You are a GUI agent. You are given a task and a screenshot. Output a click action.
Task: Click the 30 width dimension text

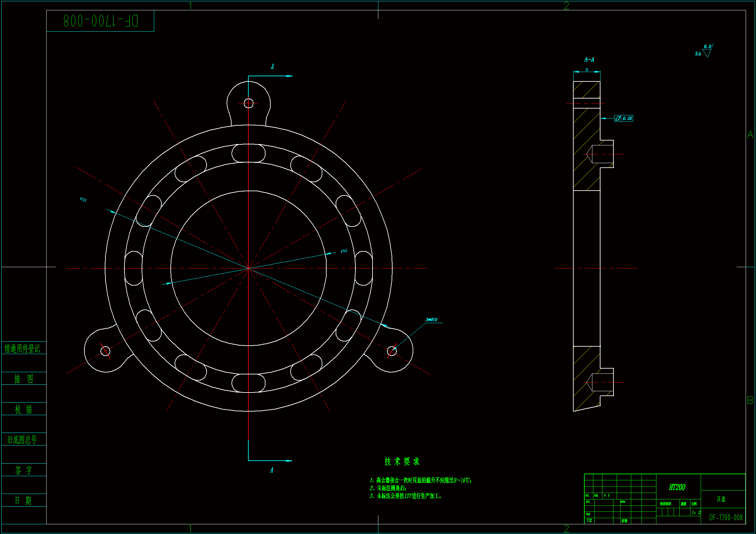point(587,70)
